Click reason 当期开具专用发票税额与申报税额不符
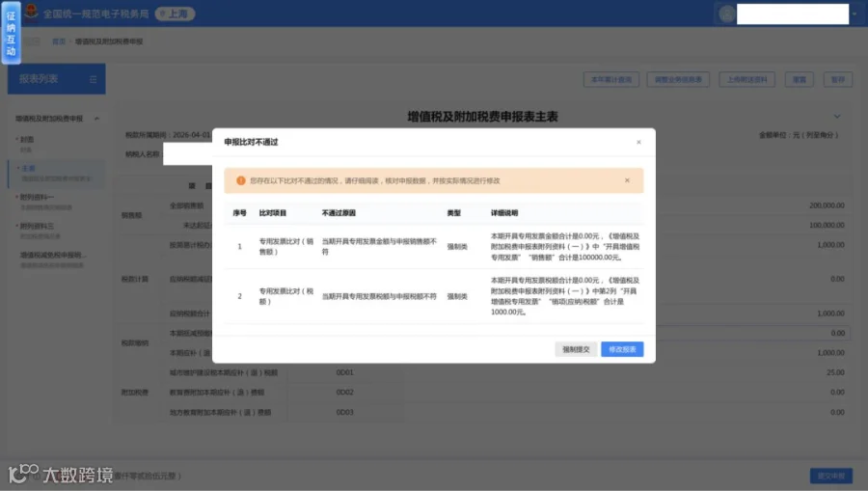This screenshot has height=491, width=868. 379,297
